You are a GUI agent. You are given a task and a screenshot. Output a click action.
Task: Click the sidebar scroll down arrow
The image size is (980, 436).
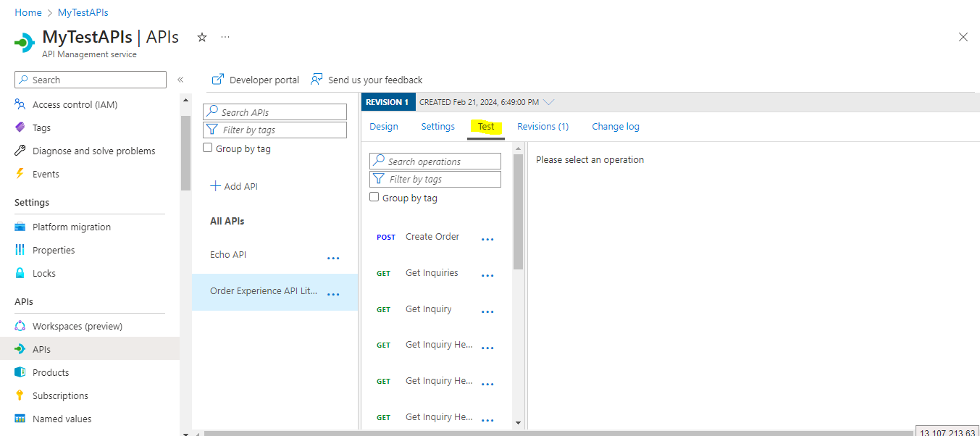point(185,433)
